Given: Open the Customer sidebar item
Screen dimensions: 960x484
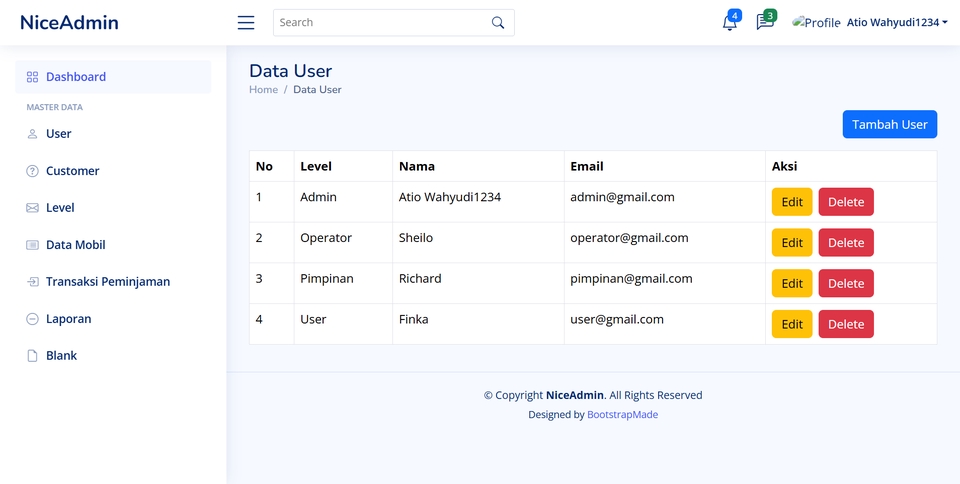Looking at the screenshot, I should tap(113, 171).
